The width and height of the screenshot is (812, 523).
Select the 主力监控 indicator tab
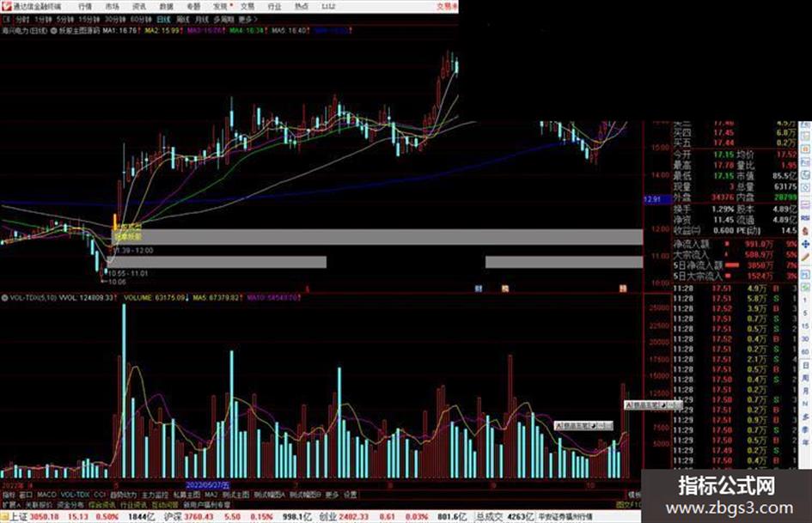click(x=155, y=495)
